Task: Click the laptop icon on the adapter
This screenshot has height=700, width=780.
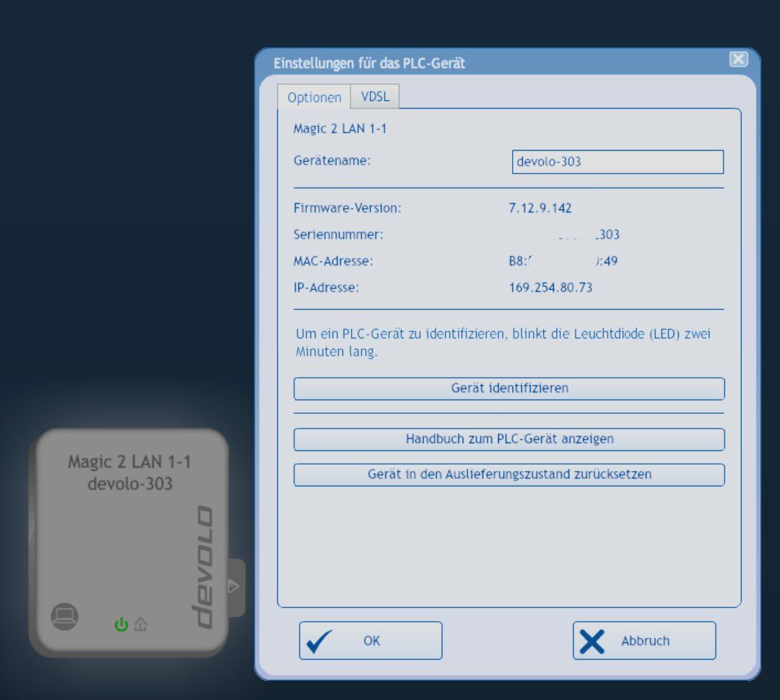Action: click(65, 616)
